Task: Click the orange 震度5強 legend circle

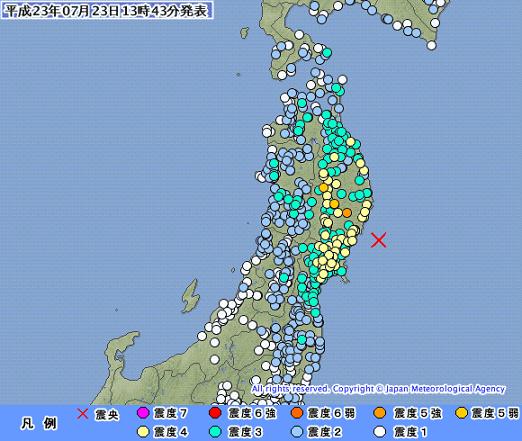Action: (380, 413)
